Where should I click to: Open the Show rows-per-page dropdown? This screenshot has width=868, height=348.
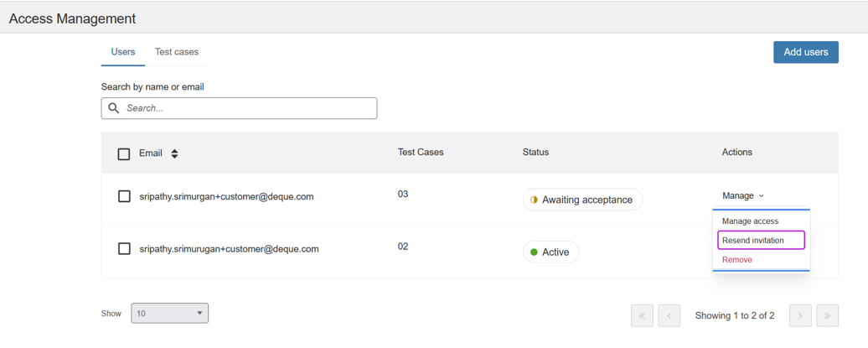[170, 313]
